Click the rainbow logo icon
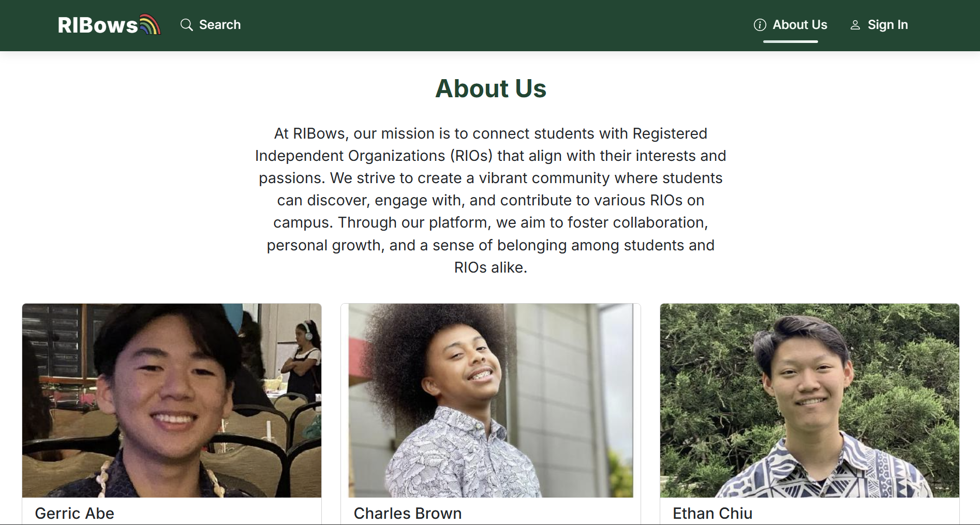The height and width of the screenshot is (525, 980). [150, 24]
